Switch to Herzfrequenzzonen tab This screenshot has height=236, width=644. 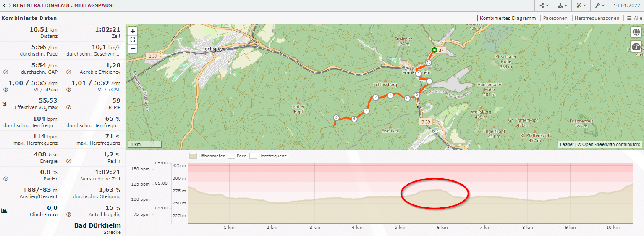pos(597,18)
